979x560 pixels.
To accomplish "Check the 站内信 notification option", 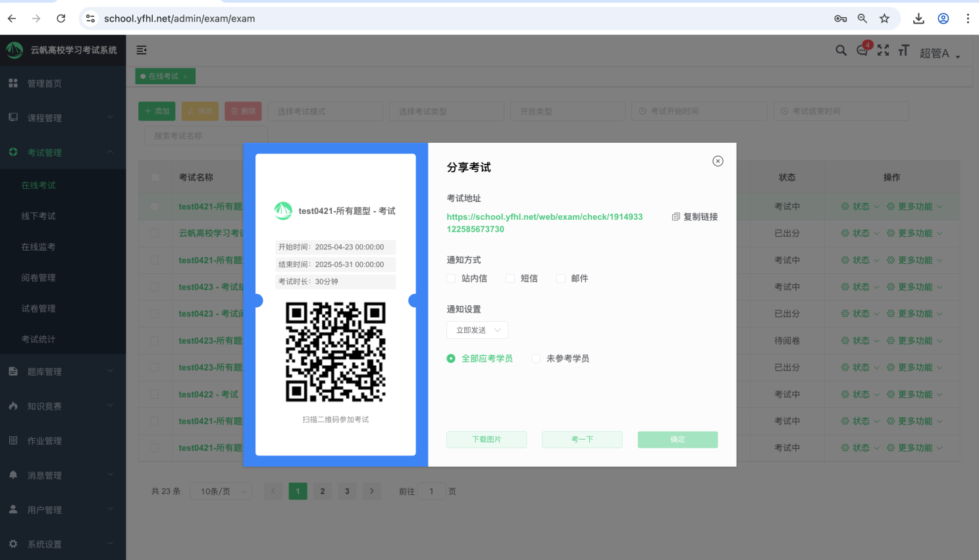I will coord(451,278).
